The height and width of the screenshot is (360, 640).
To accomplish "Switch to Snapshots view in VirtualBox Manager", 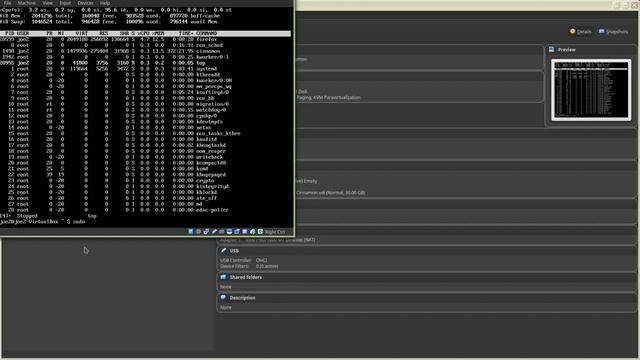I will pos(613,31).
